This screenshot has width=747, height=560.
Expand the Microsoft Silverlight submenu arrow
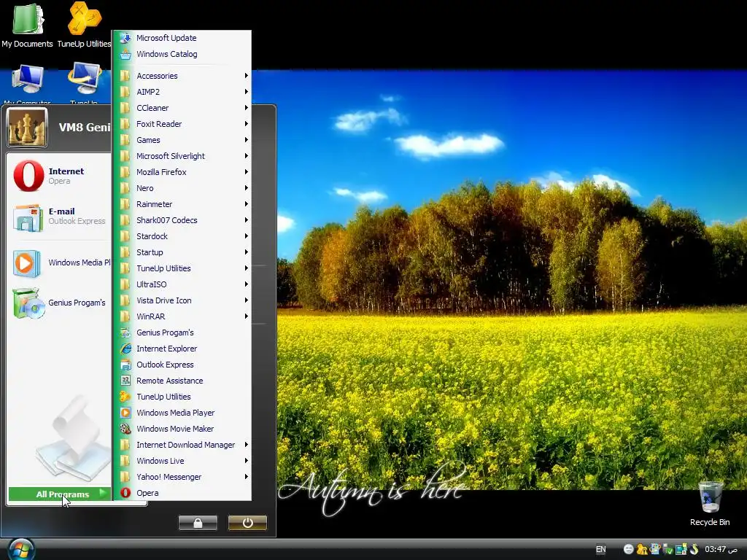pyautogui.click(x=247, y=156)
